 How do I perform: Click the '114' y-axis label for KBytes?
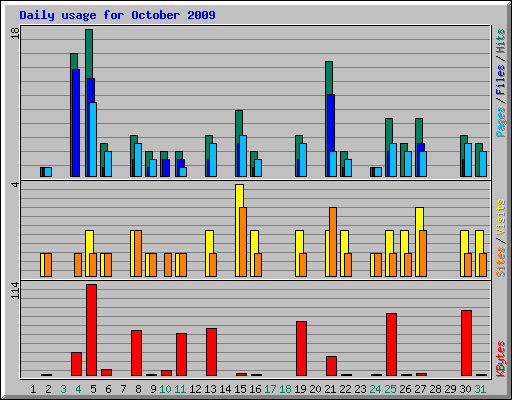click(15, 290)
